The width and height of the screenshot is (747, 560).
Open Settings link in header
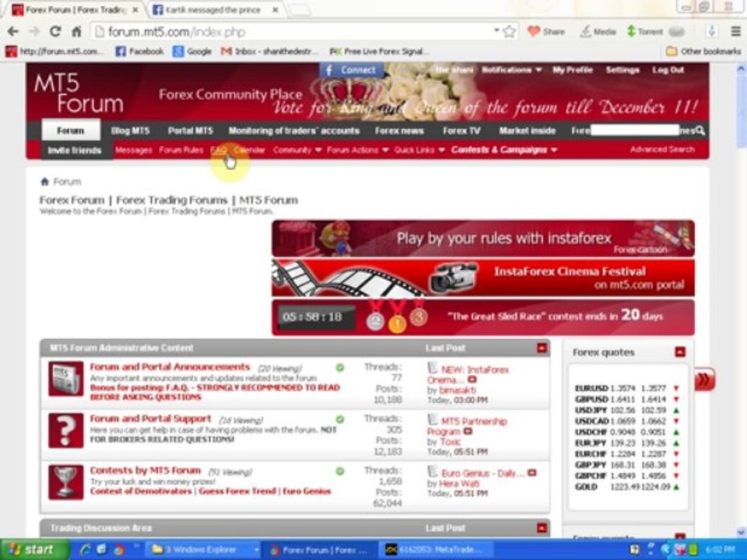tap(622, 70)
